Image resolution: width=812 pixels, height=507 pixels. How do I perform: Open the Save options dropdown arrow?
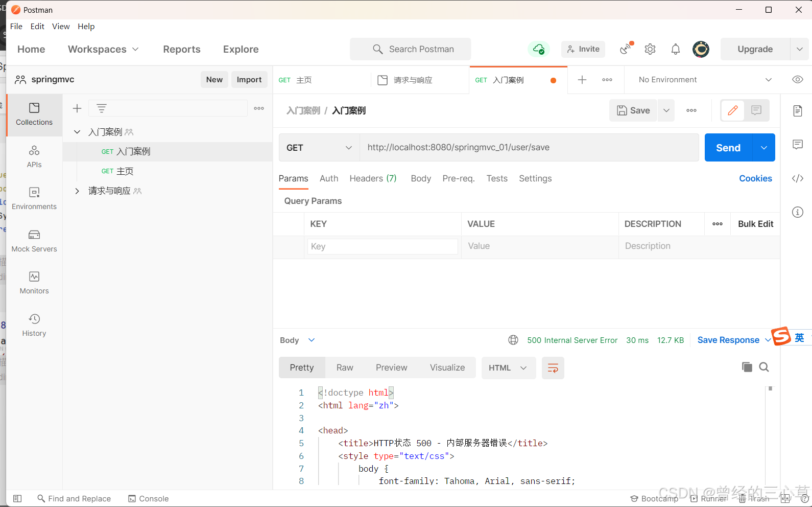tap(666, 110)
